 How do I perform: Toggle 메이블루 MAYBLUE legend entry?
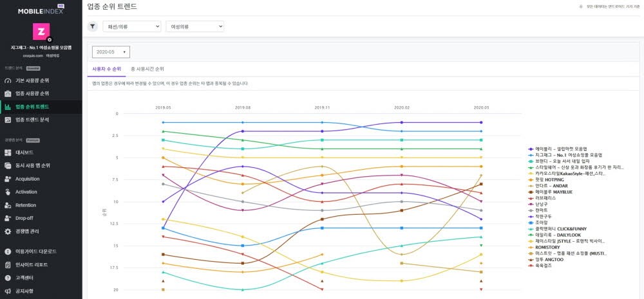point(550,192)
